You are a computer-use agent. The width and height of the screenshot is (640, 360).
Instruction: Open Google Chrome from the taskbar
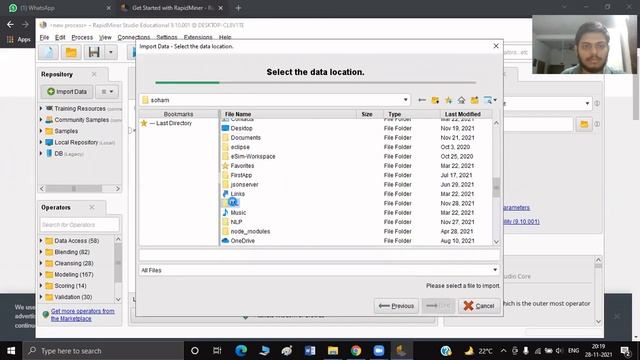pos(356,351)
